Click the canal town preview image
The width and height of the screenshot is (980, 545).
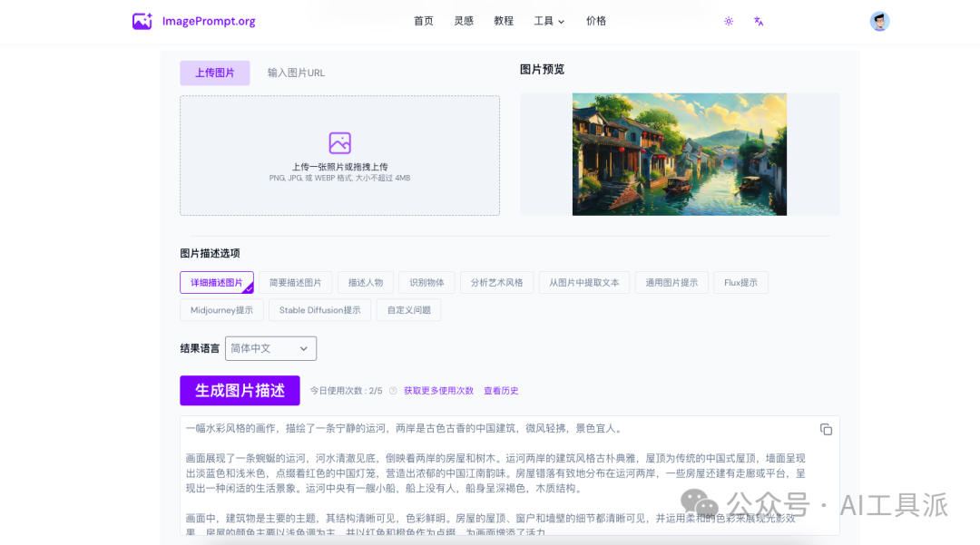[x=680, y=154]
